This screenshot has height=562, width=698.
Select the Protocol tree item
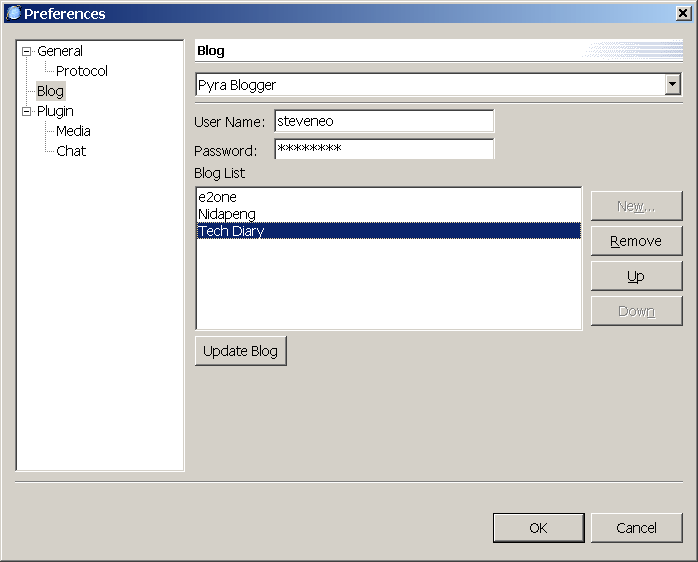[82, 71]
